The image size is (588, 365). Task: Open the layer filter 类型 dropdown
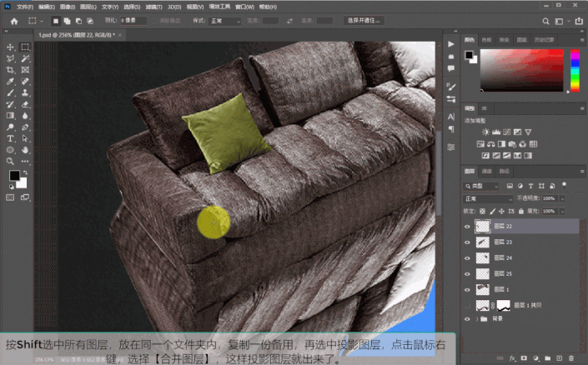[481, 186]
